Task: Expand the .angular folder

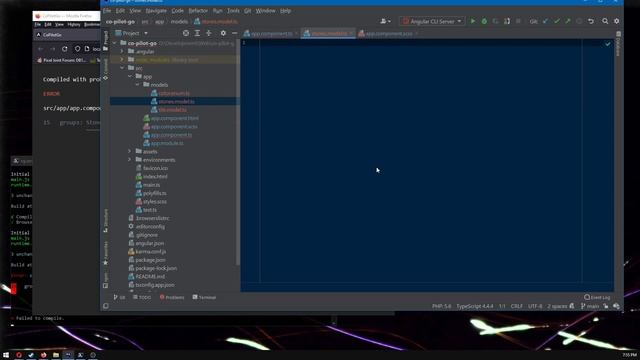Action: pyautogui.click(x=122, y=51)
